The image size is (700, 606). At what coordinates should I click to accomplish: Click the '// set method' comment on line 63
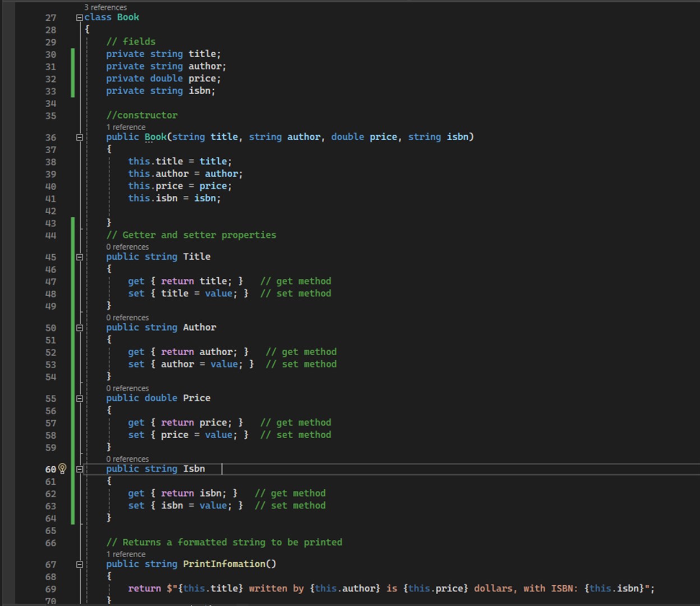(290, 506)
